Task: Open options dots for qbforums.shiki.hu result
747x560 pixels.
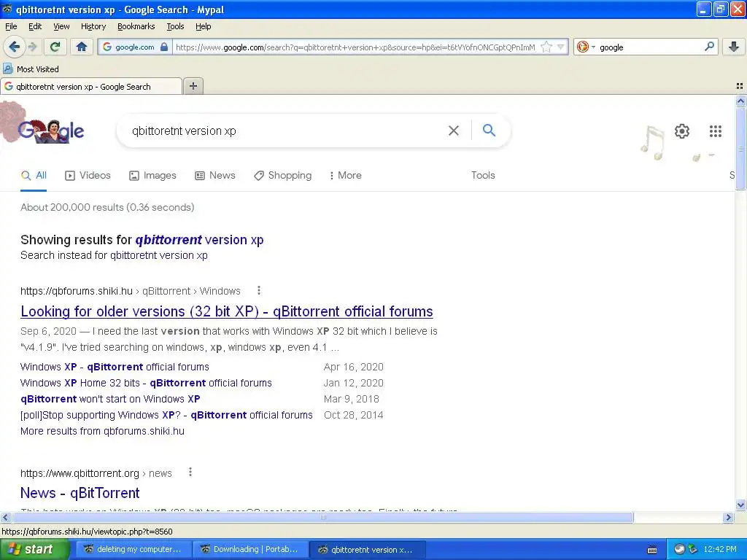Action: (259, 290)
